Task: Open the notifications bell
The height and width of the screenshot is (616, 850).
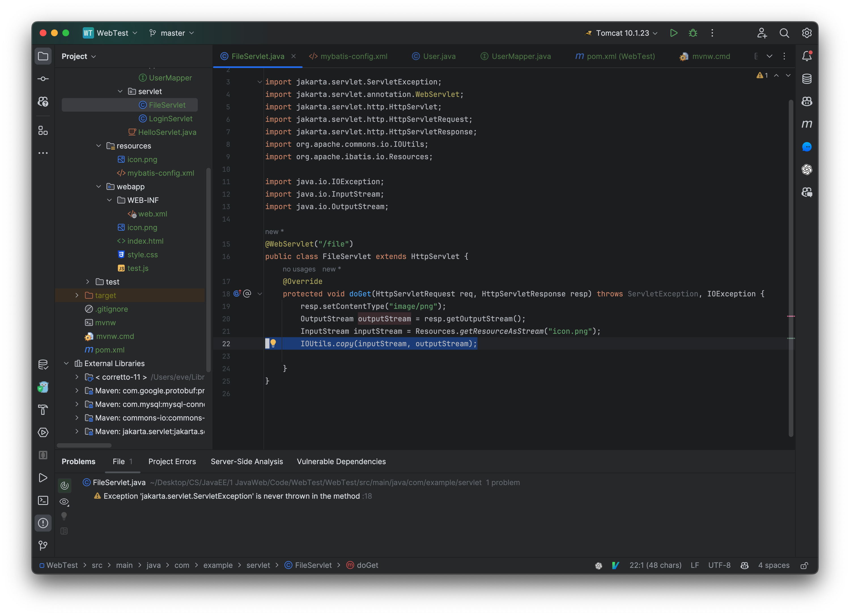Action: pos(807,56)
